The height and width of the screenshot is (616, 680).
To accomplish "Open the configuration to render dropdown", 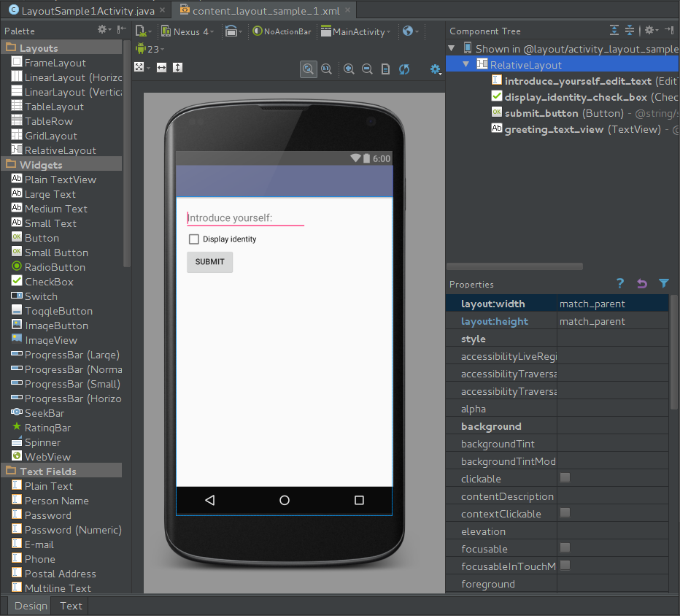I will [x=143, y=31].
